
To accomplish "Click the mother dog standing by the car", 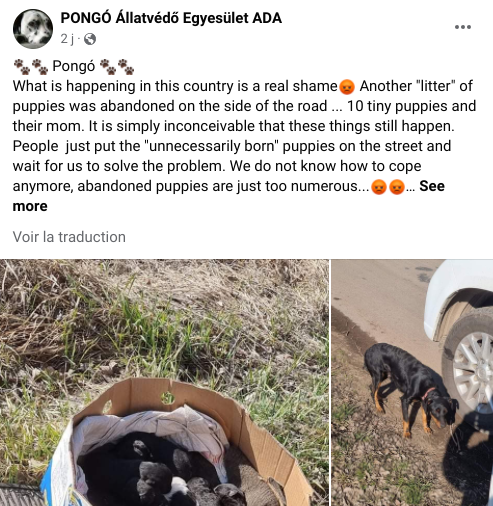I will coord(411,389).
